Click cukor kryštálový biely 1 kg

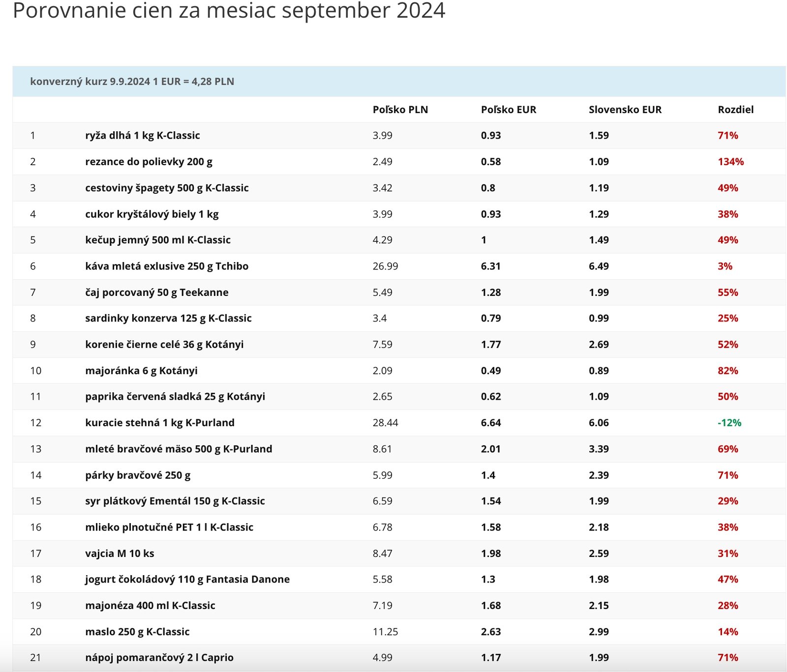pyautogui.click(x=152, y=214)
